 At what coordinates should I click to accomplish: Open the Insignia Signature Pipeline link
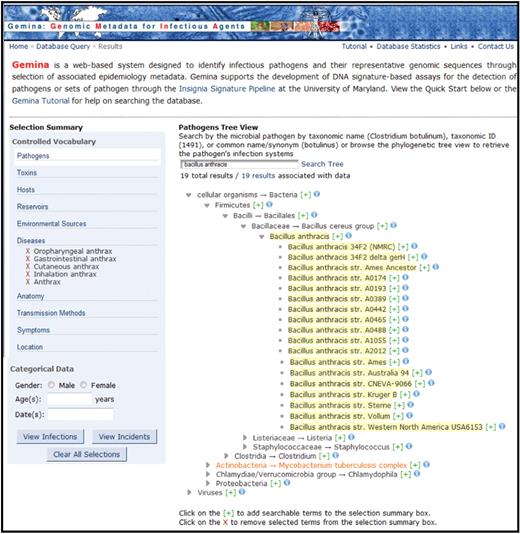click(x=227, y=89)
